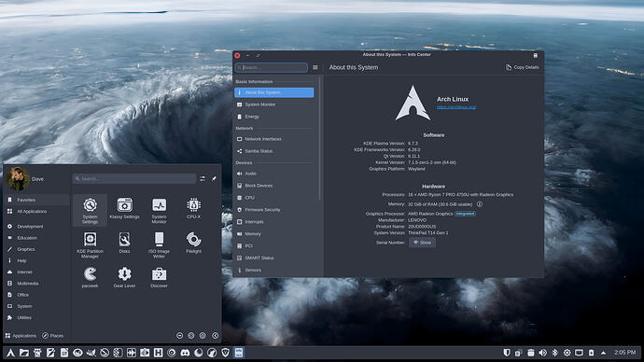Launch the CPU-X application
This screenshot has height=362, width=644.
point(193,208)
